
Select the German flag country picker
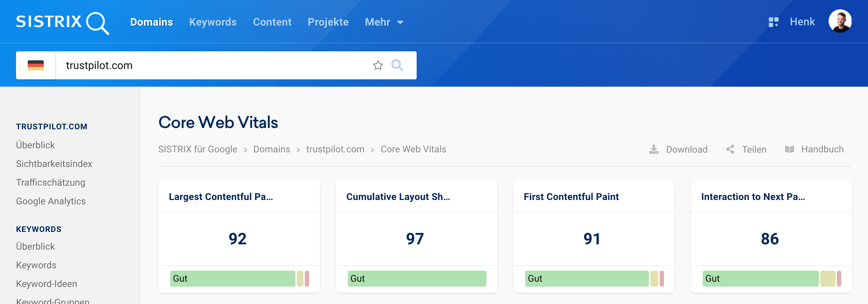point(36,65)
